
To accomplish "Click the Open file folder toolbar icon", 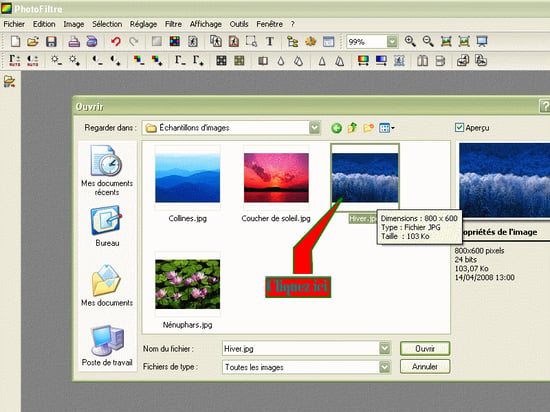I will pyautogui.click(x=33, y=41).
